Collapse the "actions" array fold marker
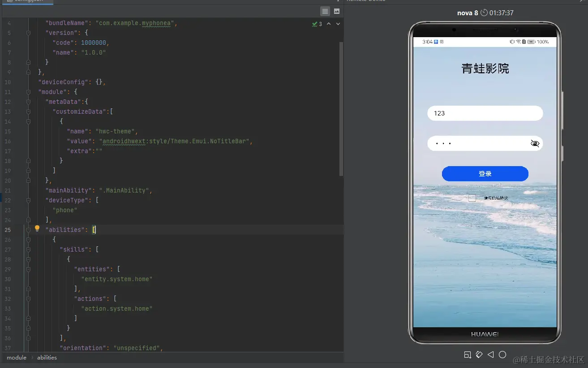 [28, 299]
